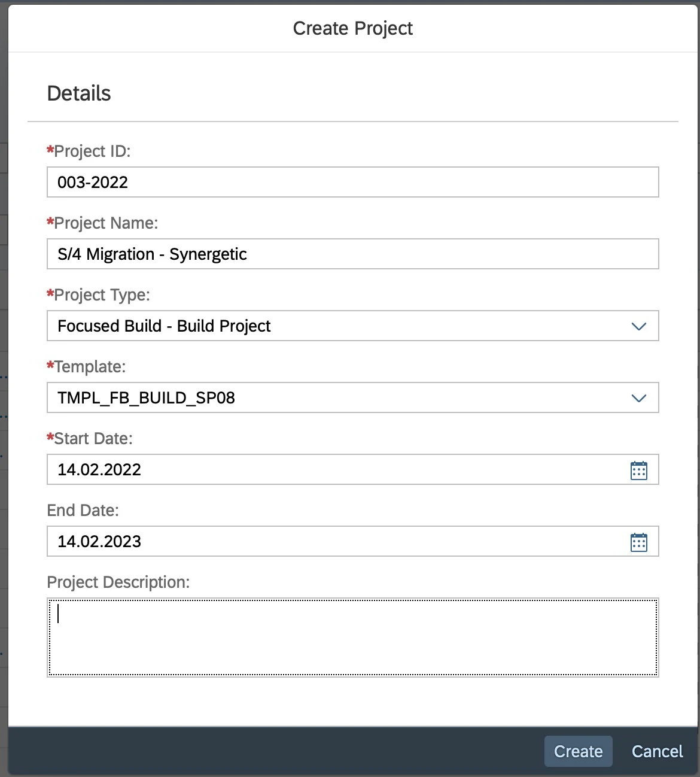This screenshot has width=700, height=777.
Task: Expand the Project Type dropdown arrow
Action: click(638, 326)
